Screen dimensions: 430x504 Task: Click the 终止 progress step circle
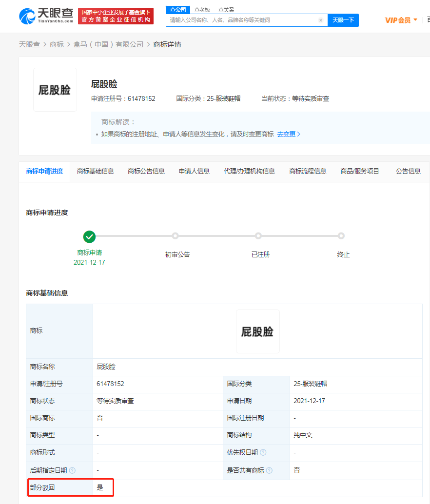(x=341, y=236)
